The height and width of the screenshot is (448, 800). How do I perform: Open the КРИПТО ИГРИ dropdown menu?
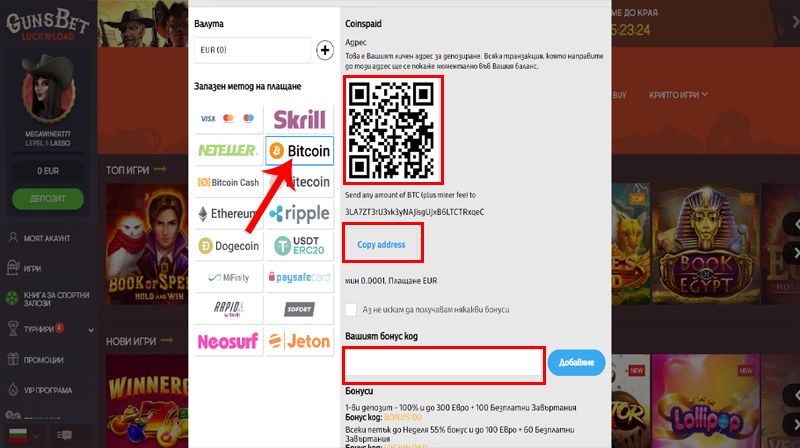click(x=678, y=95)
